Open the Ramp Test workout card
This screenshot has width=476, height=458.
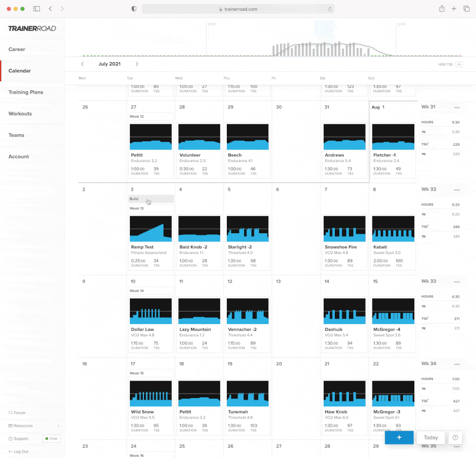click(151, 242)
